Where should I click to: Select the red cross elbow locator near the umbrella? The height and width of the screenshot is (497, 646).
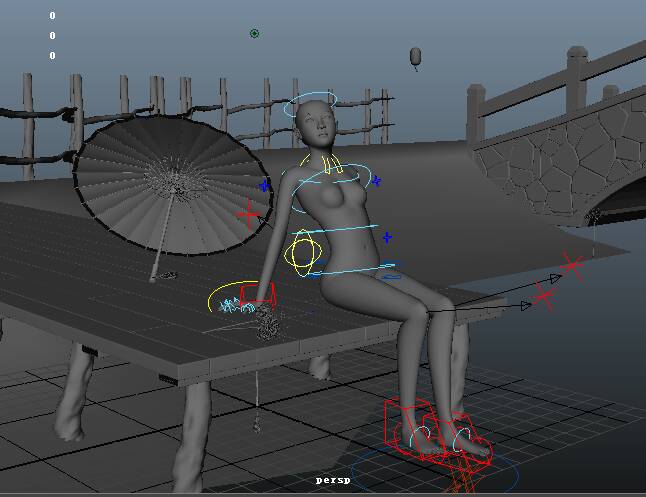248,214
